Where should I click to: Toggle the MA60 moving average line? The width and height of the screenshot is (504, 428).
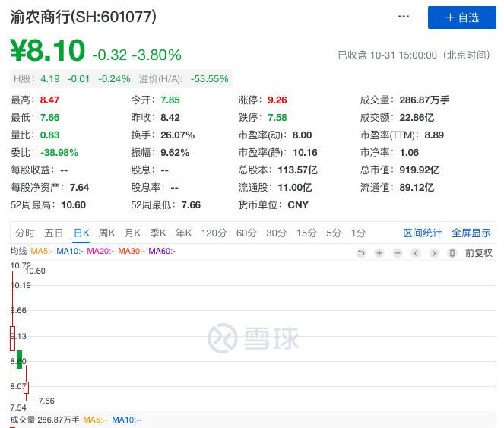(162, 252)
